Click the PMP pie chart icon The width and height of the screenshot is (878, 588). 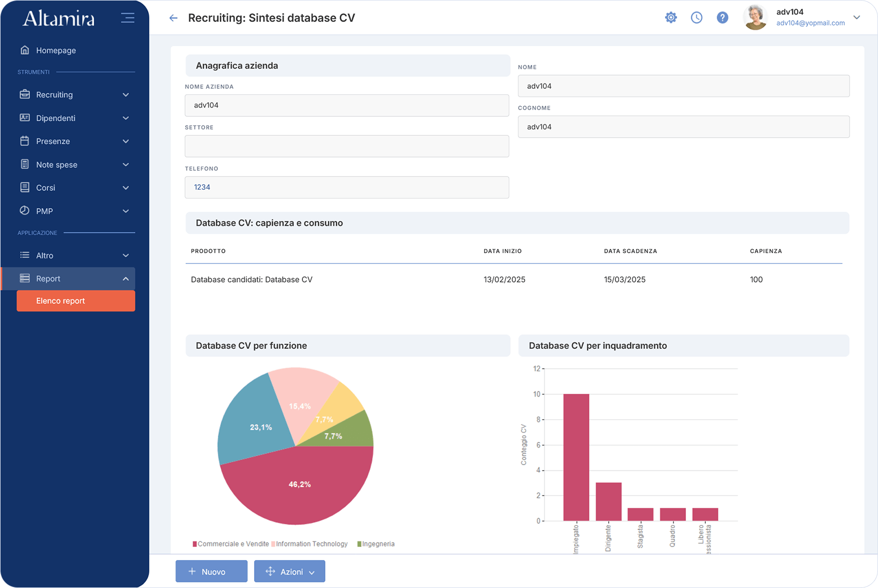pos(25,211)
